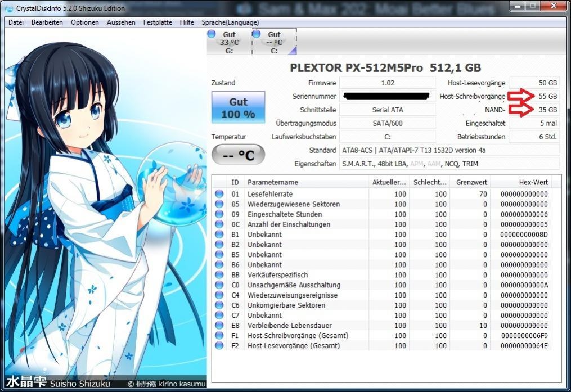
Task: Open the Festplatte menu
Action: [x=158, y=22]
